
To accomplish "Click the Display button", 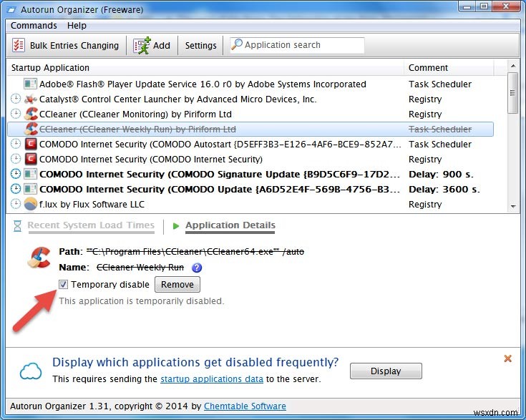I will coord(386,371).
